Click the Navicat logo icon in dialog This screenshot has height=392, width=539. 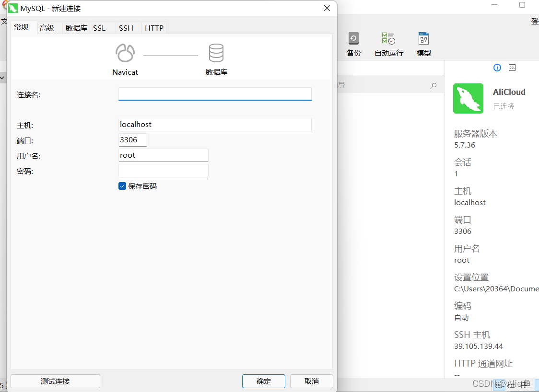click(125, 53)
